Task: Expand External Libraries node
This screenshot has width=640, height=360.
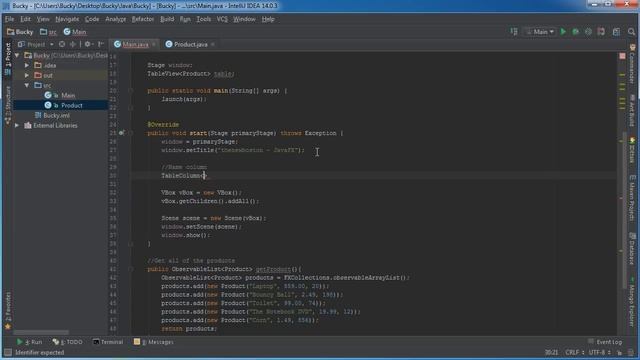Action: tap(17, 125)
